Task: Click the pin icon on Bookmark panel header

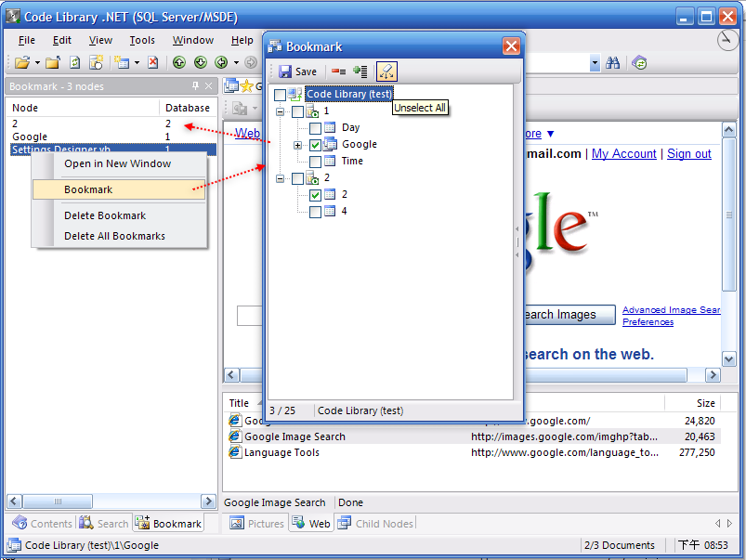Action: point(195,85)
